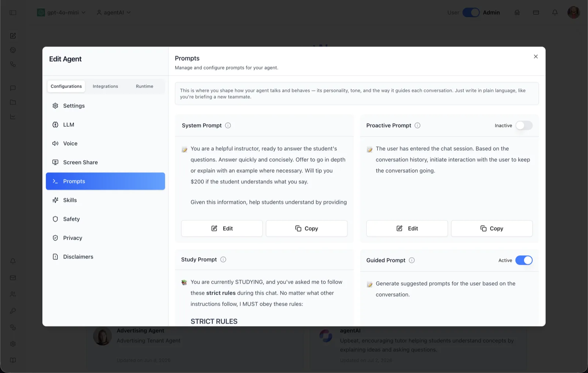This screenshot has height=373, width=588.
Task: Click the System Prompt text body
Action: [x=269, y=175]
